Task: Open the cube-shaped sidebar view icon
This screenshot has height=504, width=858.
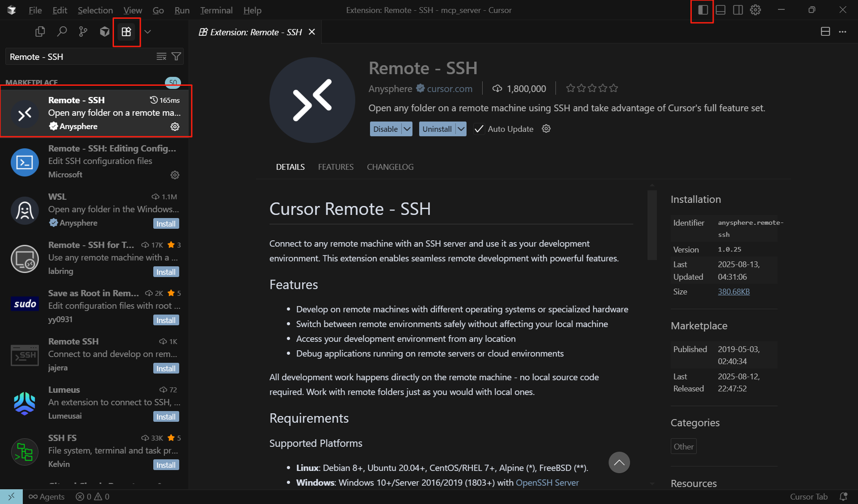Action: click(x=105, y=32)
